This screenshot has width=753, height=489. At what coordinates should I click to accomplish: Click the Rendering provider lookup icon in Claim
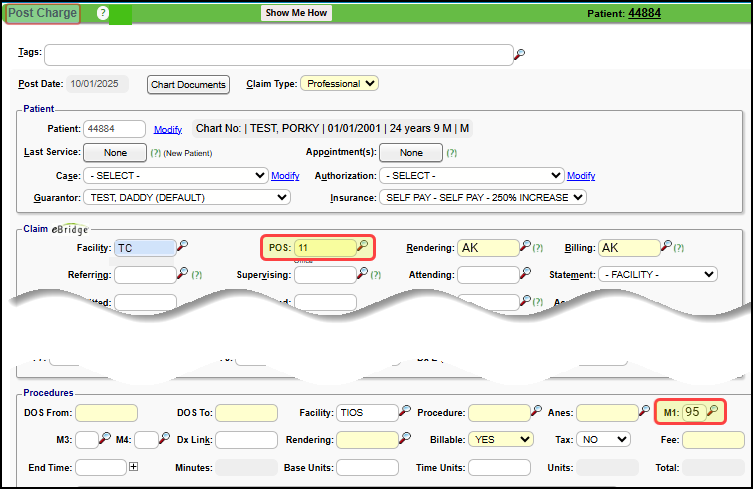(x=524, y=246)
